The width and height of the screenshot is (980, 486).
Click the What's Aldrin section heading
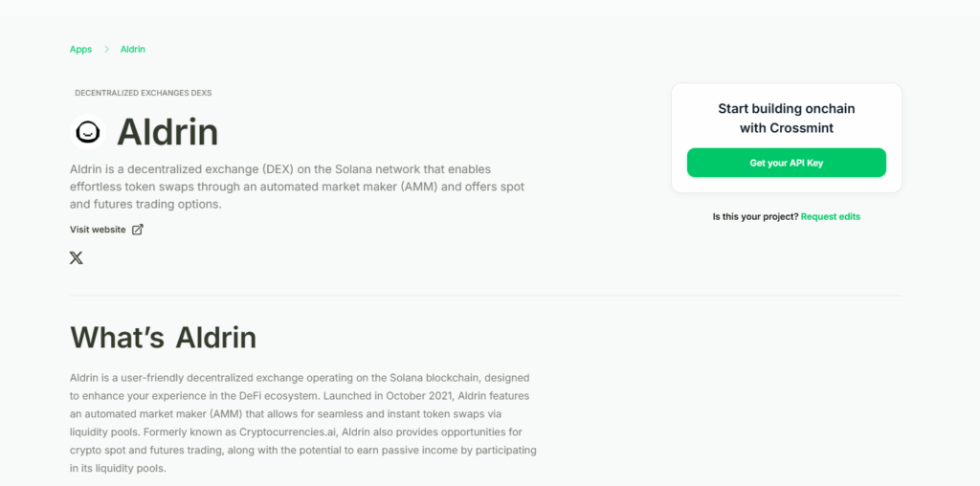click(x=163, y=337)
